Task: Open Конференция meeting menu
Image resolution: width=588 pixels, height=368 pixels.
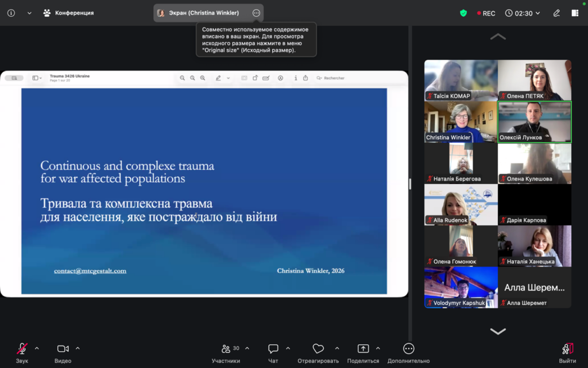Action: [x=68, y=13]
